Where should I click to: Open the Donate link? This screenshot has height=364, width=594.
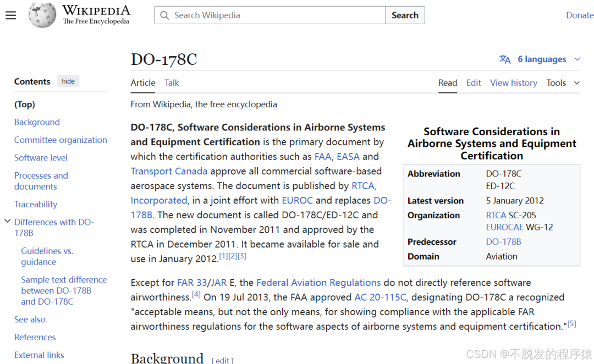[580, 15]
